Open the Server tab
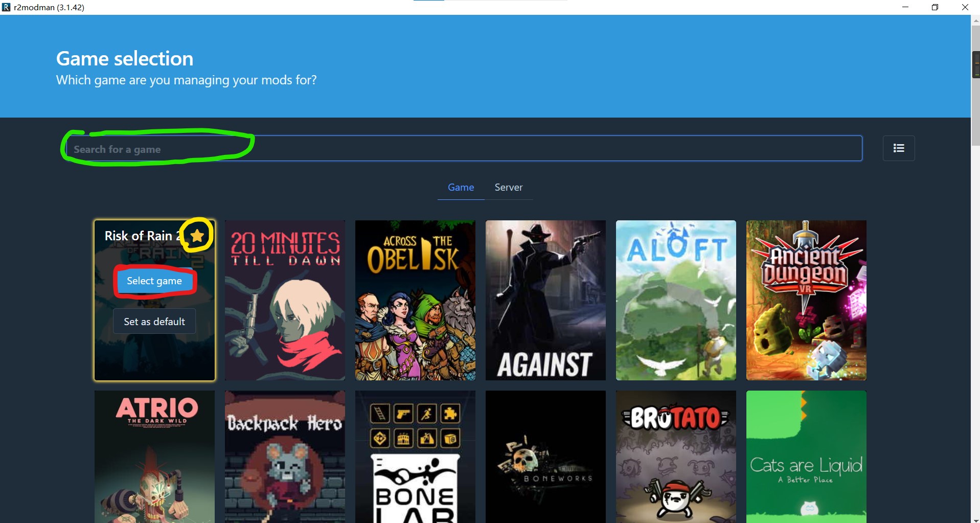 509,188
